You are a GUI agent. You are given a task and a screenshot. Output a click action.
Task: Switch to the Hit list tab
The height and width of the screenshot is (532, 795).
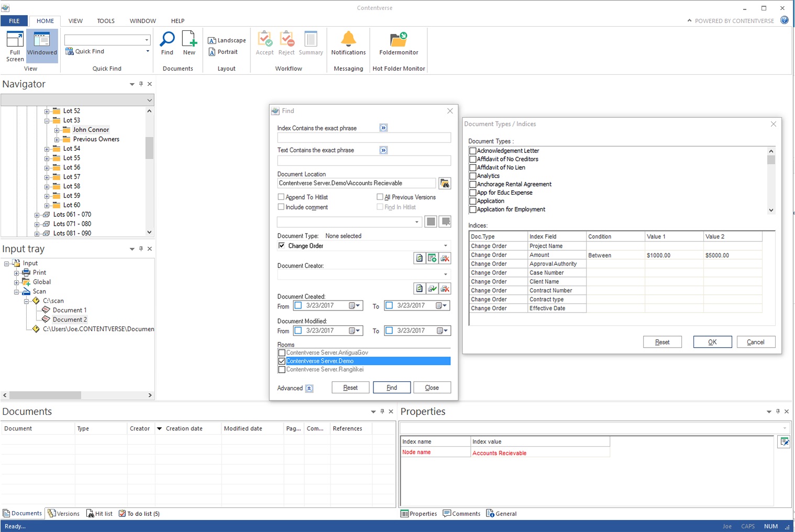point(100,514)
